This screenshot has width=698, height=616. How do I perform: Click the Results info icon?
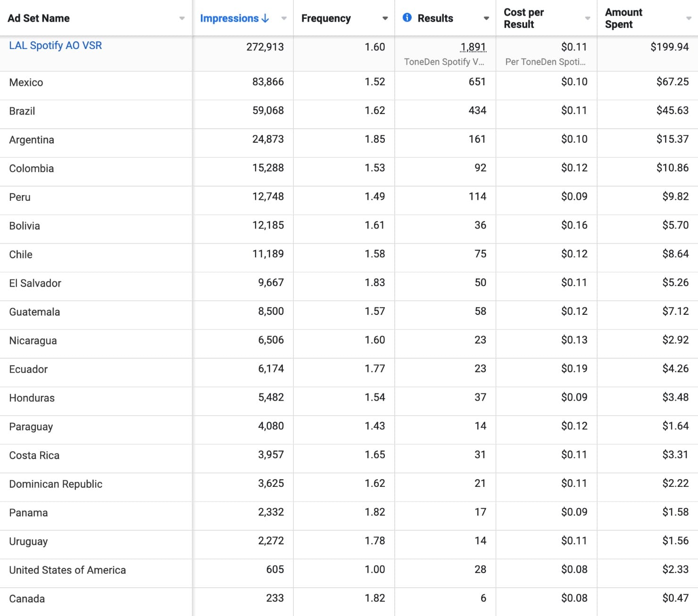(x=407, y=18)
